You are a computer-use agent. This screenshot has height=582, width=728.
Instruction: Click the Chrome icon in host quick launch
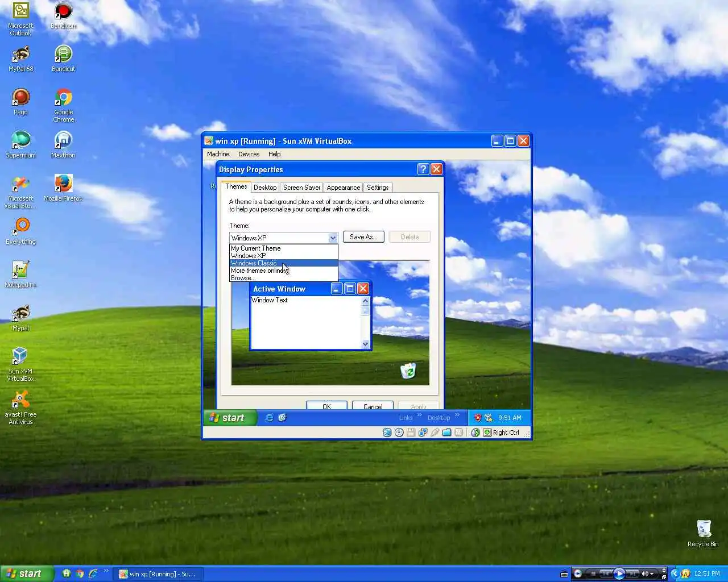(80, 573)
